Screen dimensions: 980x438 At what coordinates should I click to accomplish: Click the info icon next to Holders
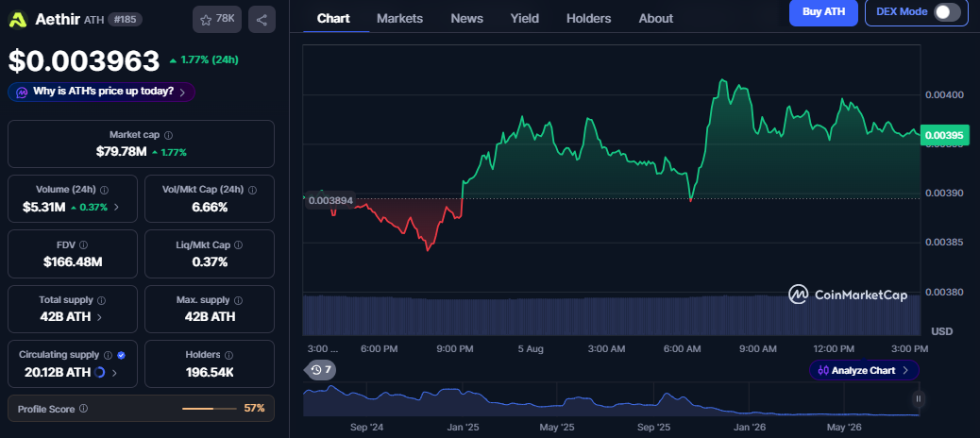coord(228,355)
